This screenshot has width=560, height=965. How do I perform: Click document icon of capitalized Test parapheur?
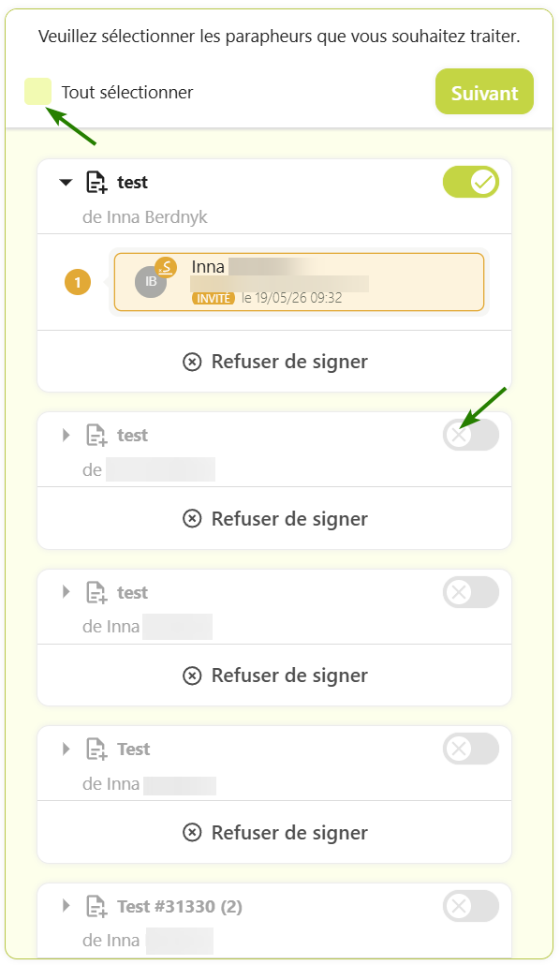[x=96, y=750]
